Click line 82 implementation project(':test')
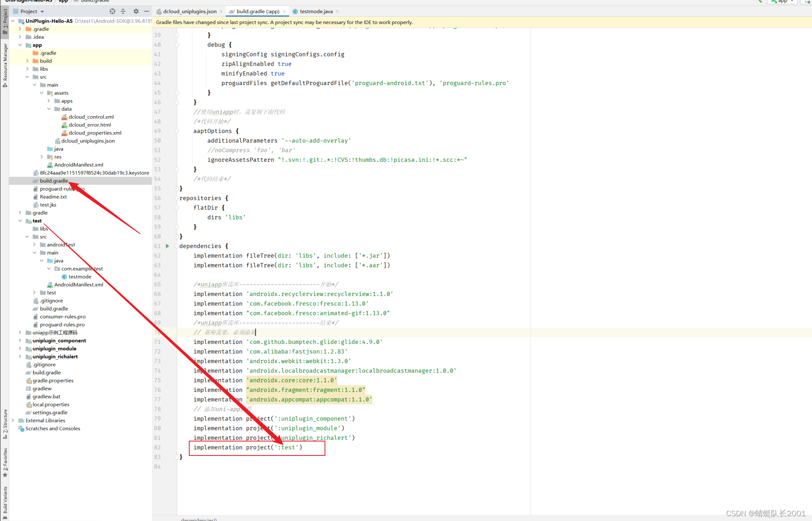Image resolution: width=812 pixels, height=521 pixels. tap(248, 447)
